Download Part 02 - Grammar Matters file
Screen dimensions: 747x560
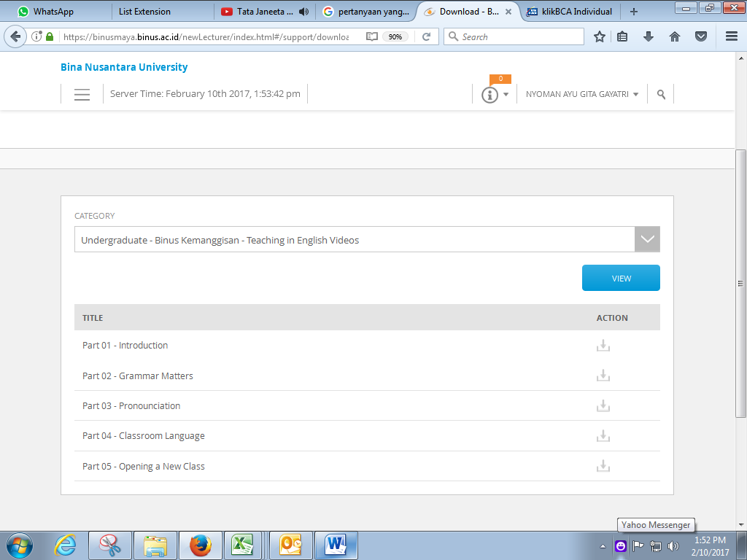tap(603, 376)
